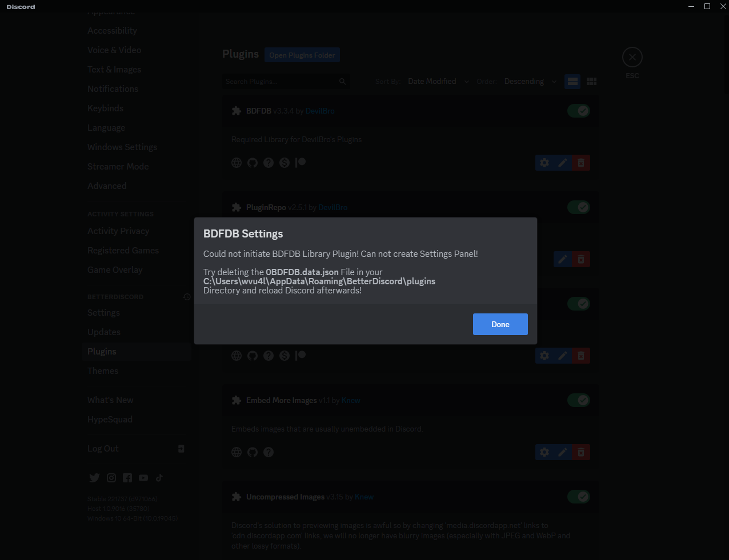
Task: Open BDFDB's website via the globe icon
Action: coord(237,162)
